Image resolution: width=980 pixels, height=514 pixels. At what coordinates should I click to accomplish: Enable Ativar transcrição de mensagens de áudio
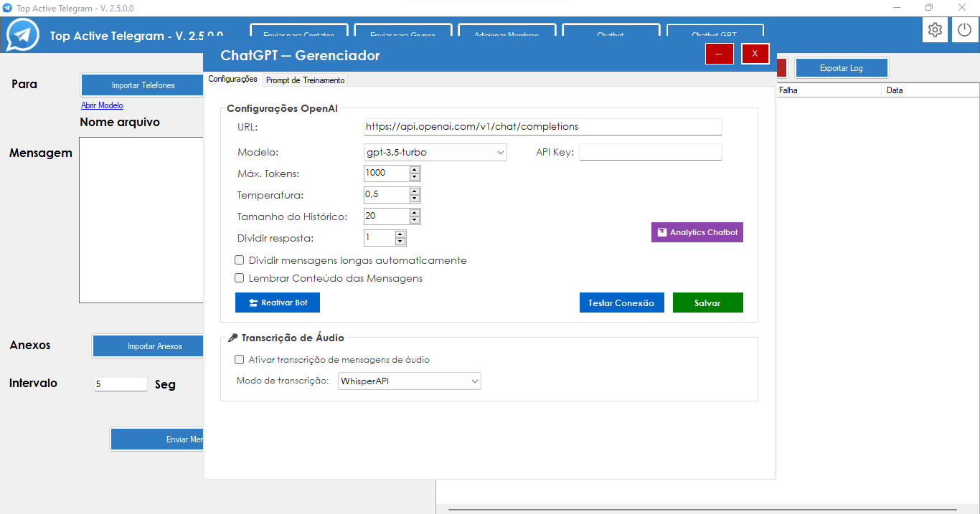click(x=240, y=360)
